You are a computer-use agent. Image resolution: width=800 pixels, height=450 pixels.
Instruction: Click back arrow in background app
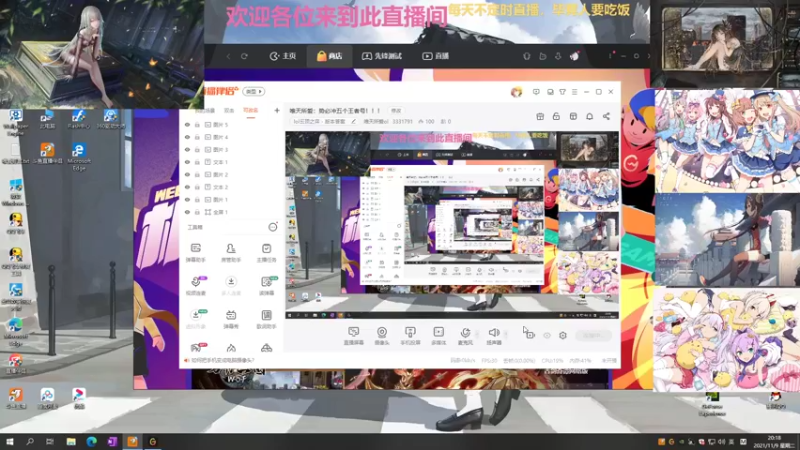click(228, 56)
